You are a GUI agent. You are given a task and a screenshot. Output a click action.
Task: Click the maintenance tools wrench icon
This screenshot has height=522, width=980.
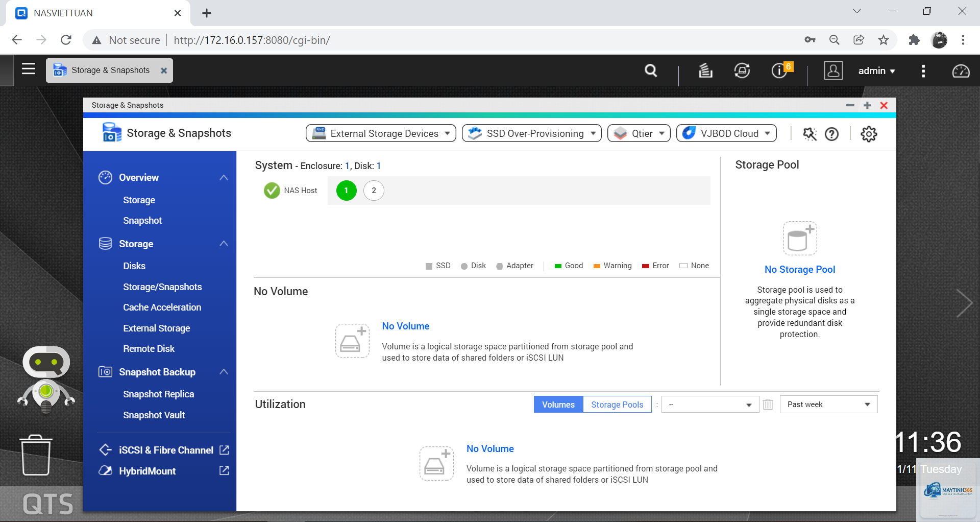click(x=810, y=134)
